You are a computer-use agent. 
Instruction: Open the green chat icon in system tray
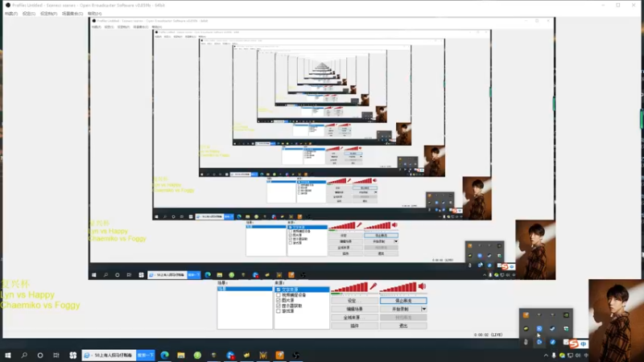click(x=562, y=356)
